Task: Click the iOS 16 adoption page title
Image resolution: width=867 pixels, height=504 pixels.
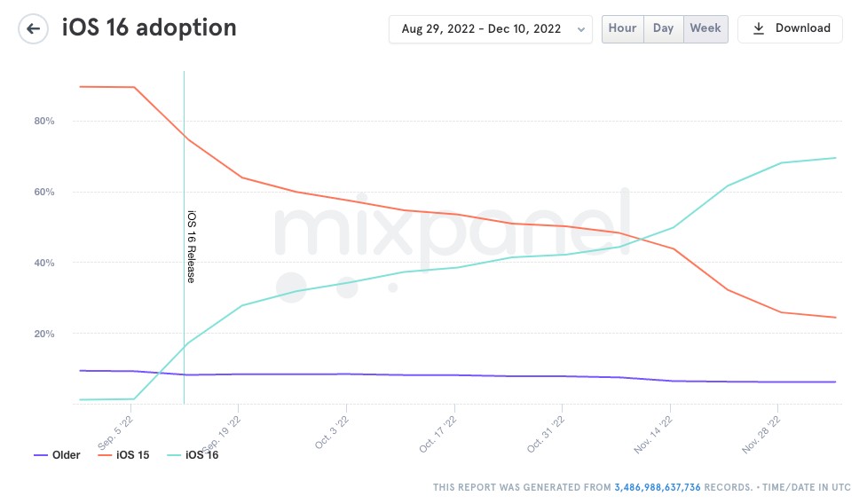Action: [x=149, y=28]
